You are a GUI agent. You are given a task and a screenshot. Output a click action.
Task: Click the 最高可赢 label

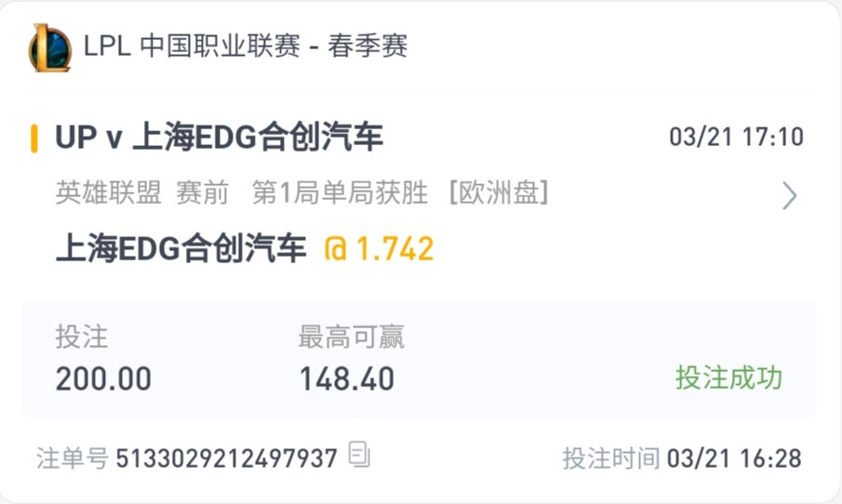tap(351, 337)
